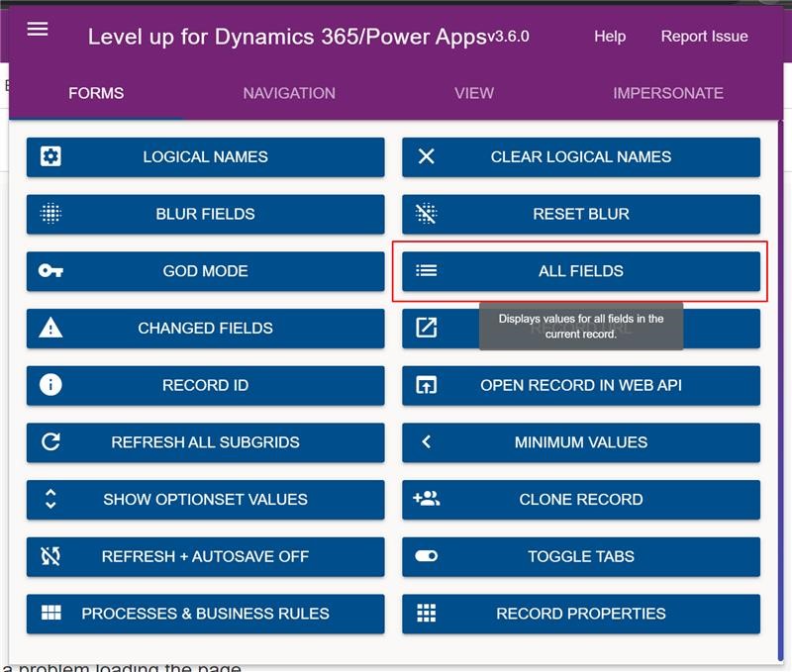Click the Report Issue link
The height and width of the screenshot is (672, 792).
pos(704,37)
